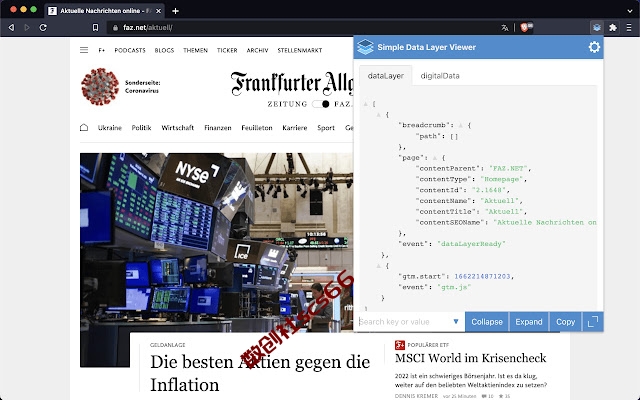Open Themen in top menu

pos(195,50)
